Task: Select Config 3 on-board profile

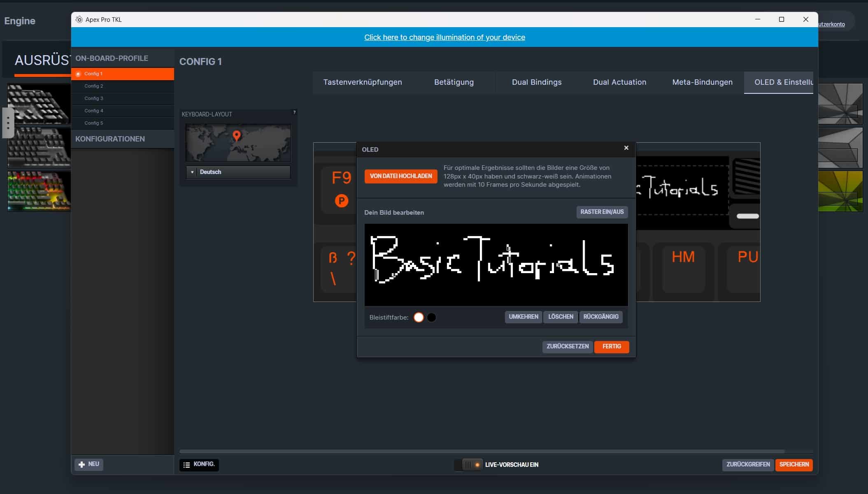Action: click(94, 98)
